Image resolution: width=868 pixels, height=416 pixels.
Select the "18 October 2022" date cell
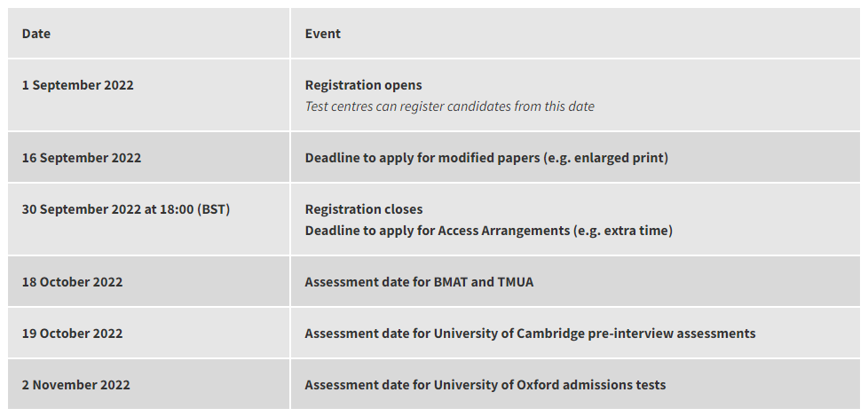click(x=73, y=282)
